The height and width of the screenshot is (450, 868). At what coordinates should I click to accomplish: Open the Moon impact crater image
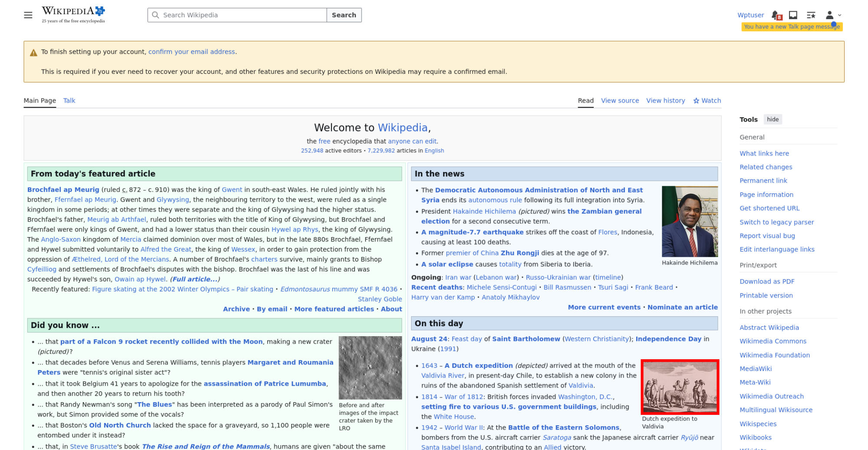(x=370, y=367)
